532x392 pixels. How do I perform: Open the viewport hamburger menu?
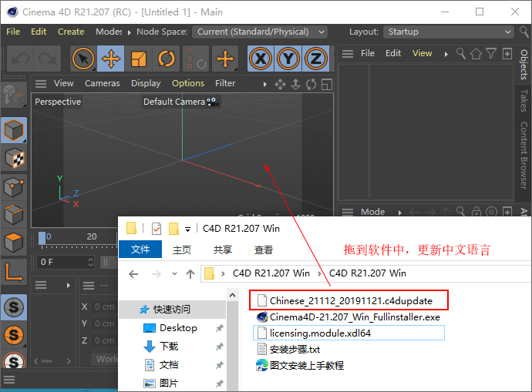click(41, 83)
